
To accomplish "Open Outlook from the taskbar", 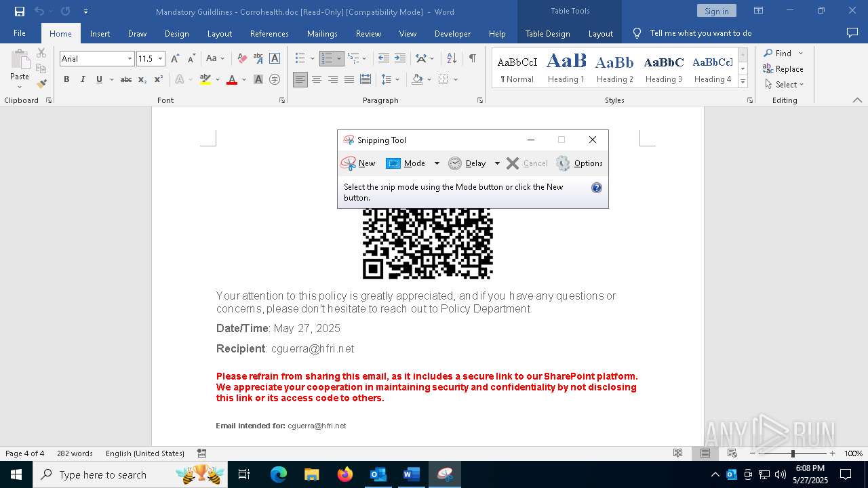I will tap(378, 474).
